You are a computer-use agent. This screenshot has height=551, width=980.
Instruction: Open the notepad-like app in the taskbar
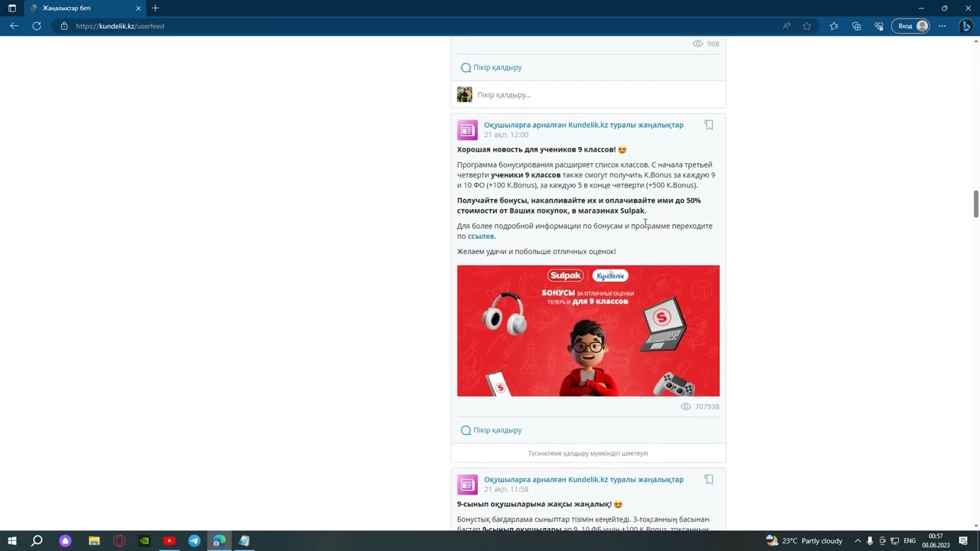click(x=244, y=541)
